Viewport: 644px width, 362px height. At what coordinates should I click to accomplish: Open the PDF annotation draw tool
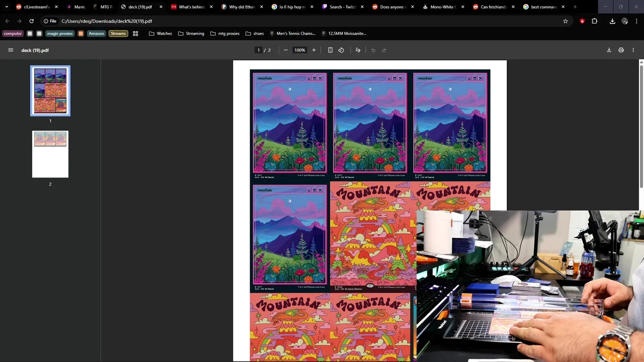click(x=358, y=50)
